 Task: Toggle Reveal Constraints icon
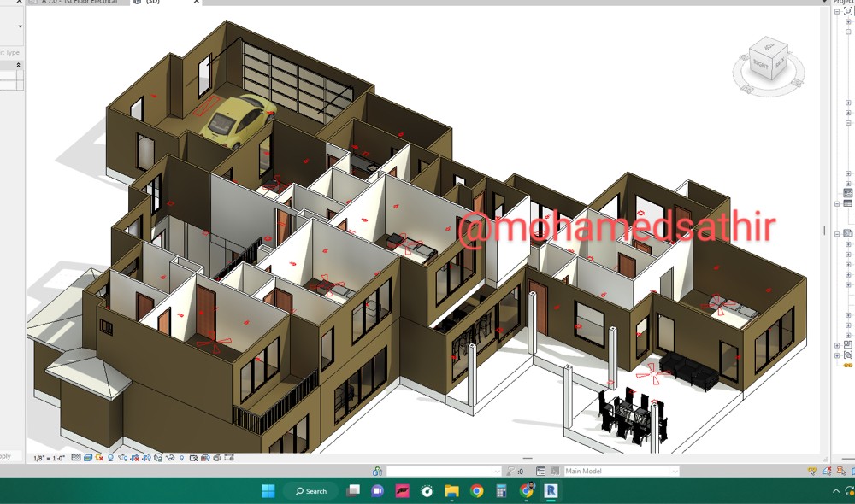click(229, 458)
